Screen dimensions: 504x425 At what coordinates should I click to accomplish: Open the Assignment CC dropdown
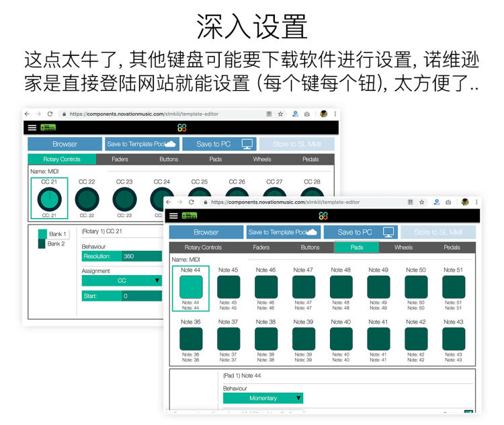[122, 280]
